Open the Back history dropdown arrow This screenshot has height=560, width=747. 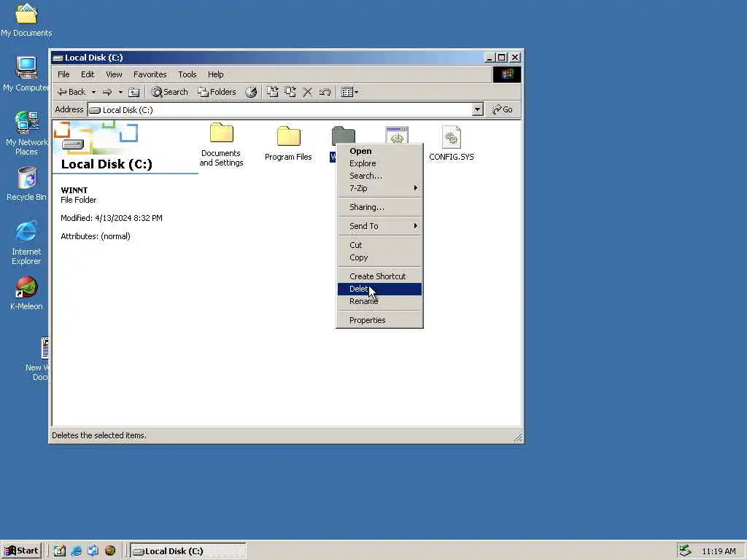[x=94, y=92]
